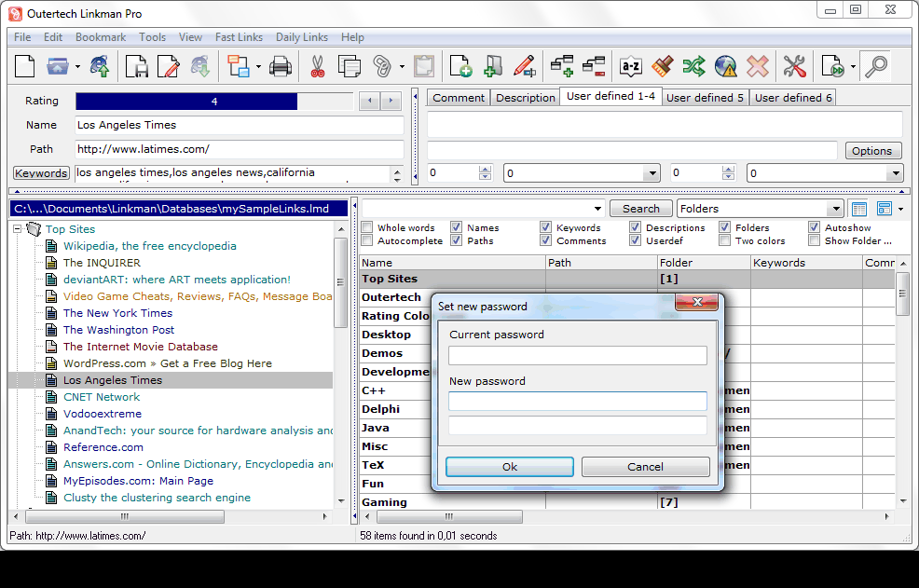919x588 pixels.
Task: Click the Import from browser icon
Action: click(101, 66)
